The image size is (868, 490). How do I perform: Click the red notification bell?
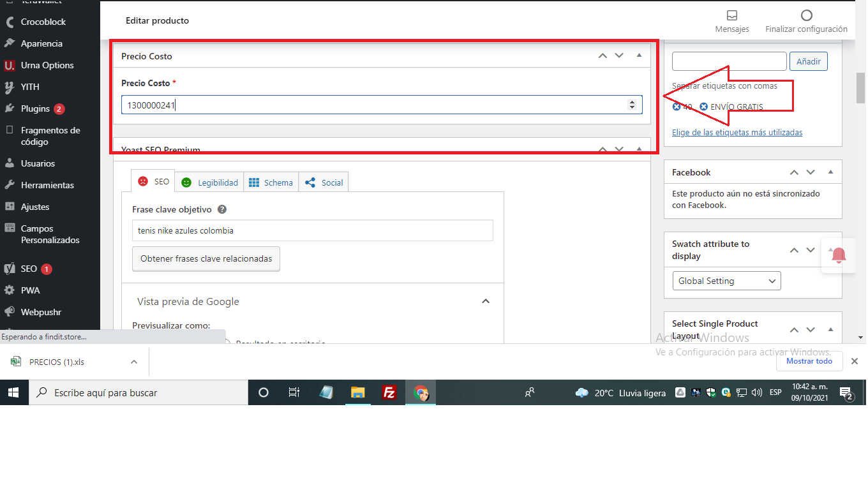coord(839,256)
